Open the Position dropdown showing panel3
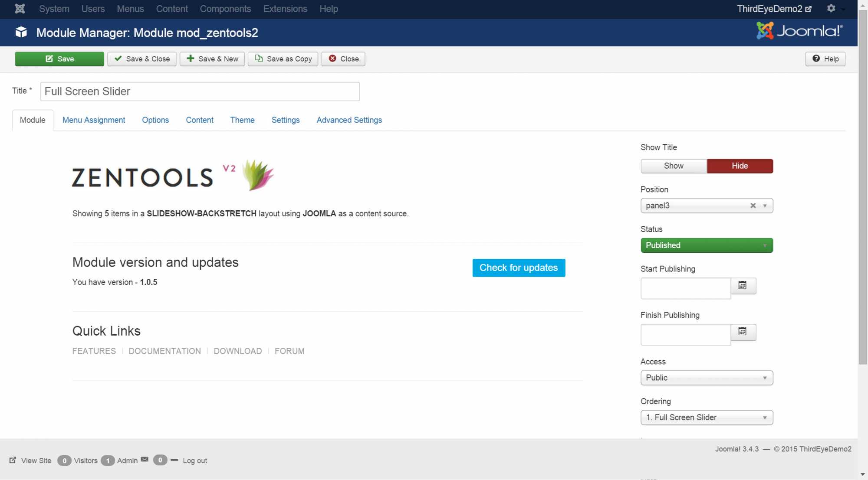This screenshot has width=868, height=480. tap(707, 206)
